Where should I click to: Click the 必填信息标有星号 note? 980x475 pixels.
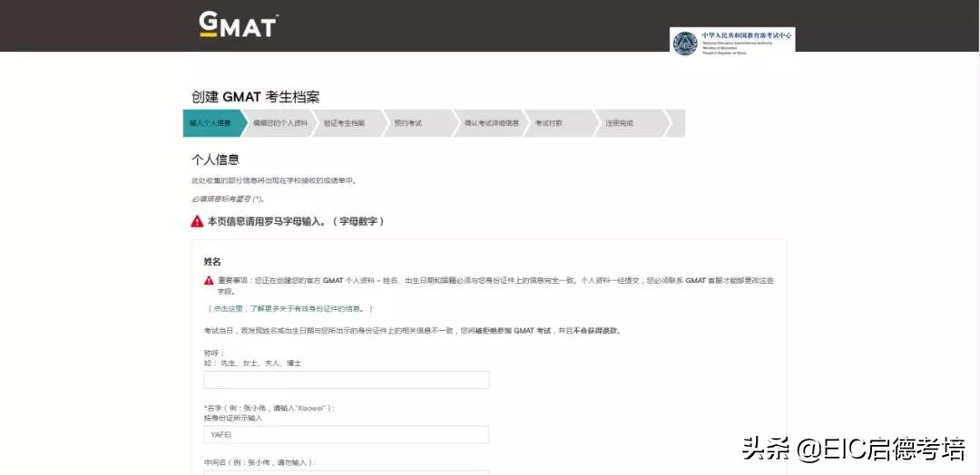[228, 199]
